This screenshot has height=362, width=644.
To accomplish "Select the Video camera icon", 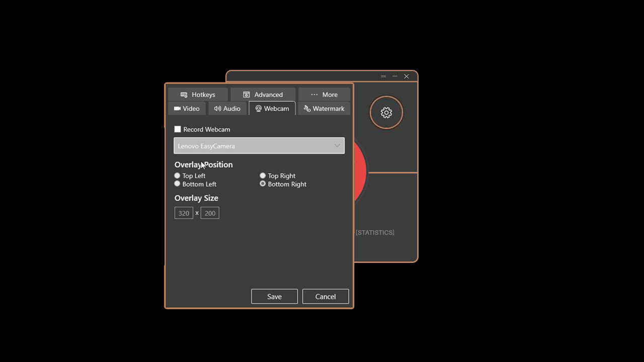I will pyautogui.click(x=178, y=108).
